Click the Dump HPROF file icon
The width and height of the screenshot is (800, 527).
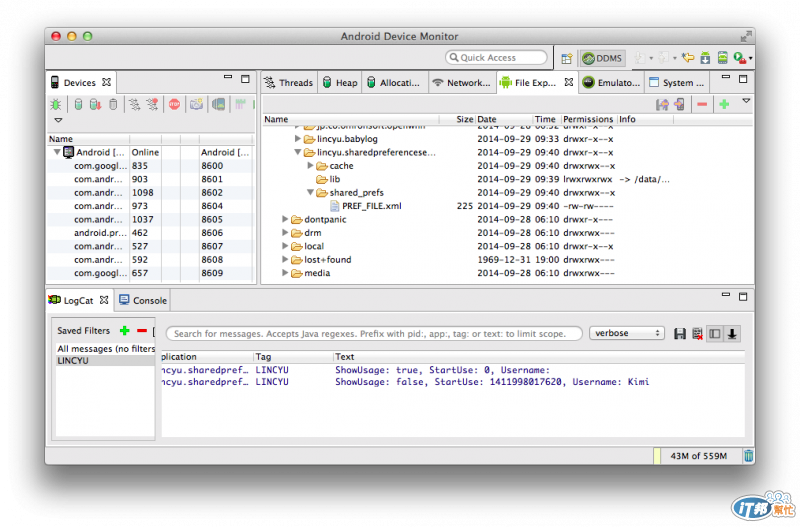(95, 105)
